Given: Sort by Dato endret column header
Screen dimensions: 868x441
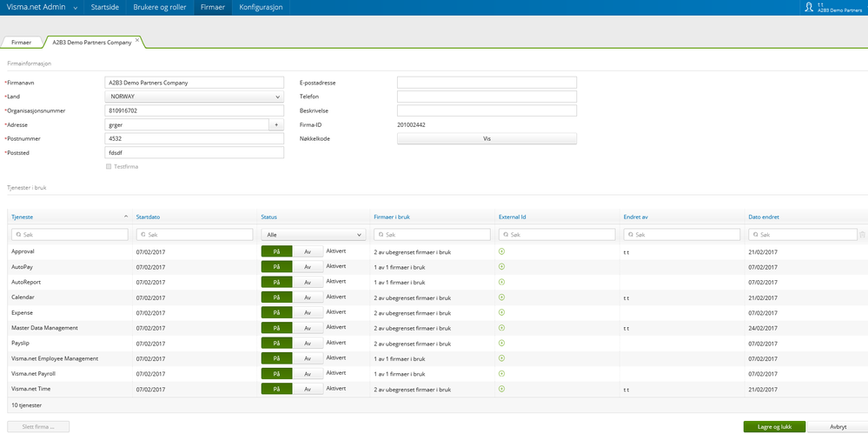Looking at the screenshot, I should [x=764, y=217].
